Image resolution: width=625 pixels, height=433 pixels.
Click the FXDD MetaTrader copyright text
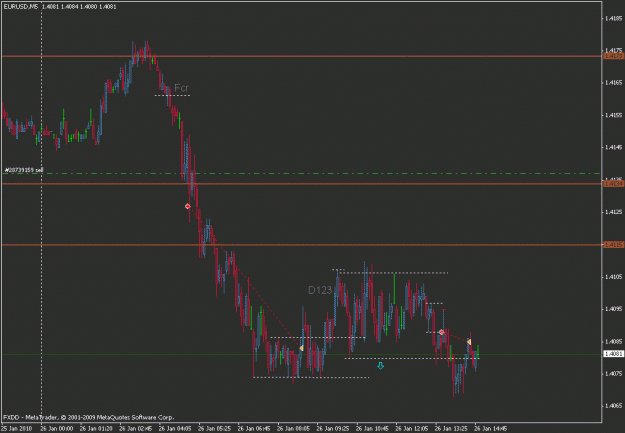88,417
